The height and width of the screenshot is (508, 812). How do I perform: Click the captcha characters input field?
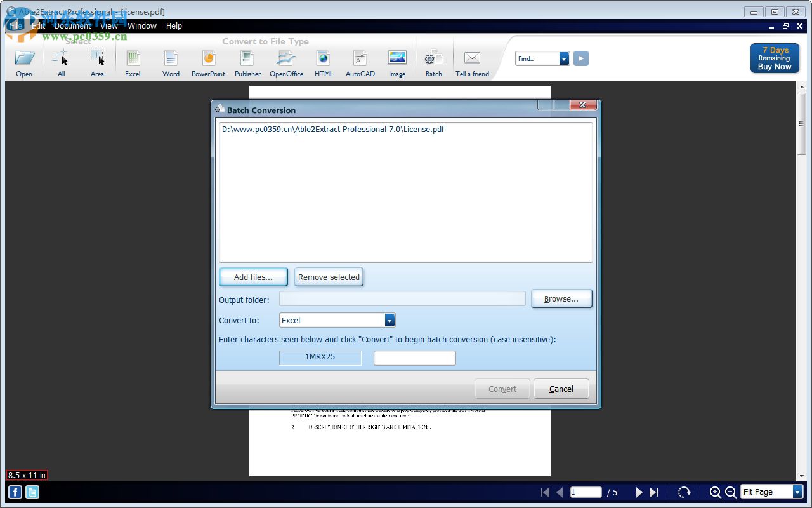(x=415, y=358)
